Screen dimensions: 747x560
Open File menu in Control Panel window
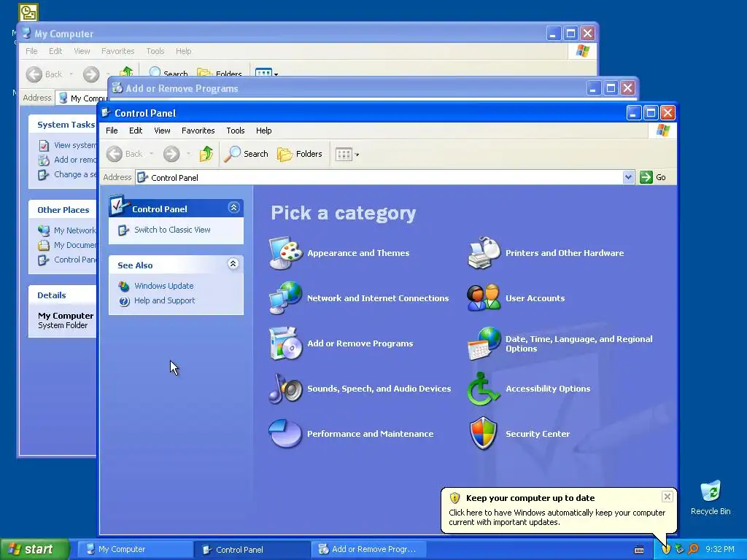pyautogui.click(x=112, y=131)
